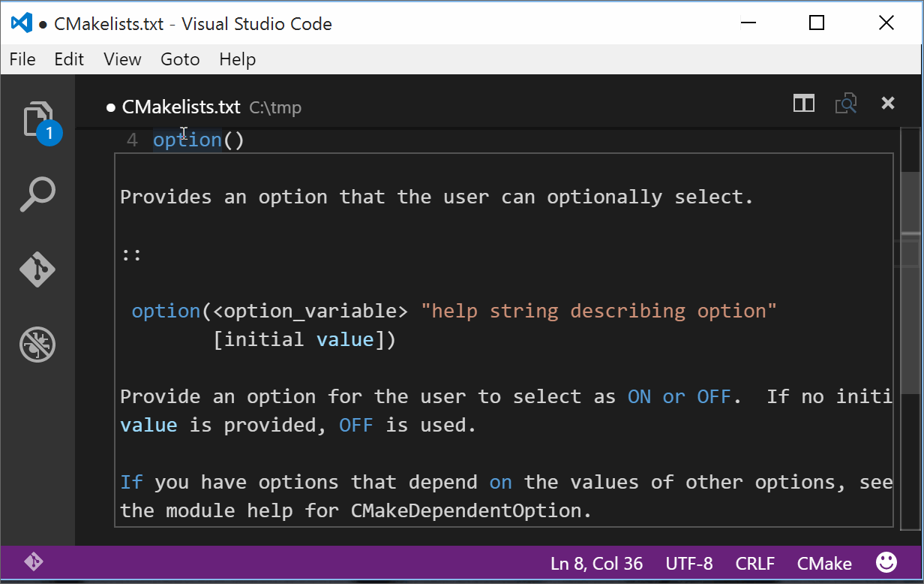
Task: Click the Ln 8, Col 36 position indicator
Action: (x=596, y=564)
